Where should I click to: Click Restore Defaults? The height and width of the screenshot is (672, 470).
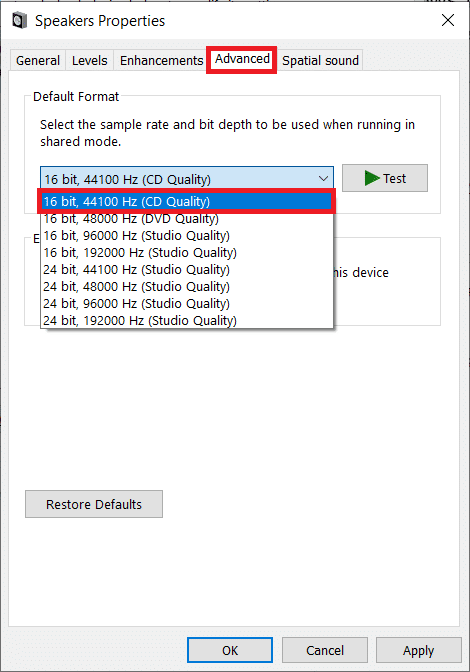(x=94, y=504)
